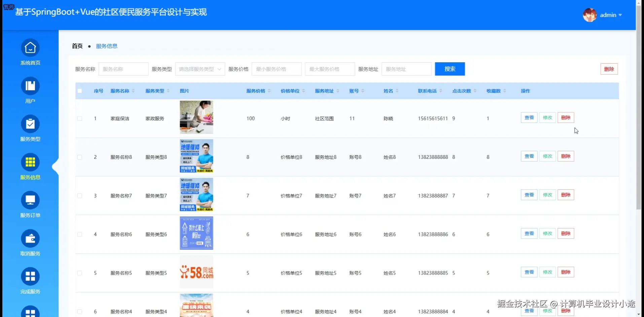Click 修改 for 服务名称6 row
This screenshot has height=317, width=644.
[x=547, y=234]
